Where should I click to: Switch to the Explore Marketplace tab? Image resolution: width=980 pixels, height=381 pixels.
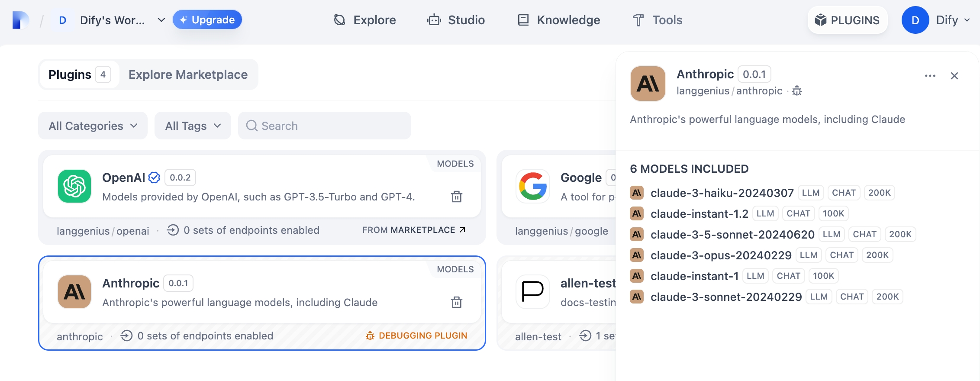(188, 74)
